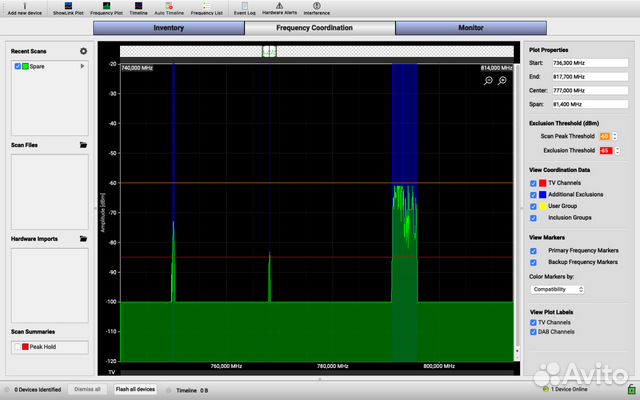The width and height of the screenshot is (640, 400).
Task: Open Scan Files folder icon
Action: click(x=83, y=145)
